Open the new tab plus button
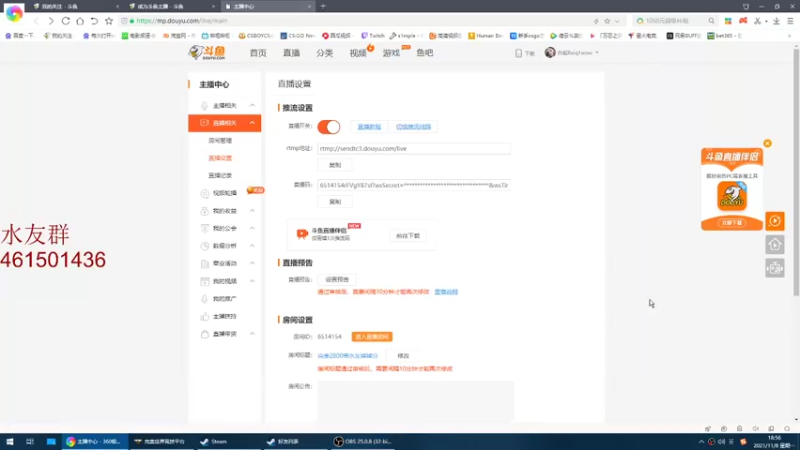 click(x=323, y=6)
